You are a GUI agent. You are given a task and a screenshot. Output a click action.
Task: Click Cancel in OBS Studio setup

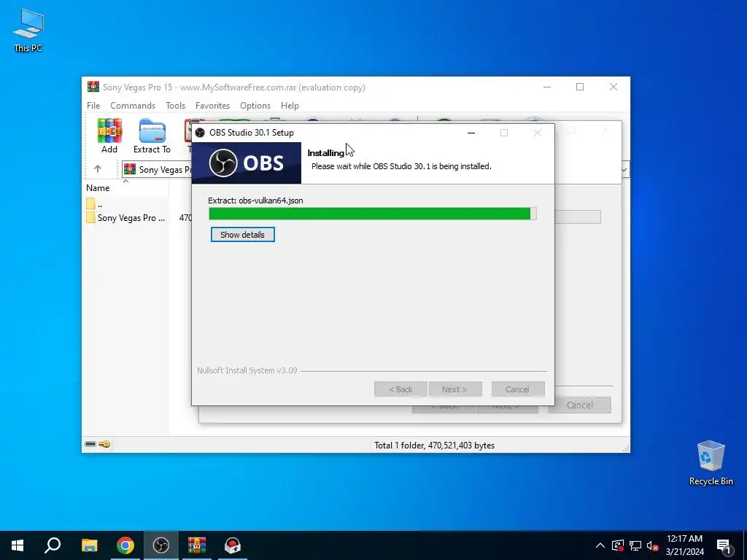518,389
